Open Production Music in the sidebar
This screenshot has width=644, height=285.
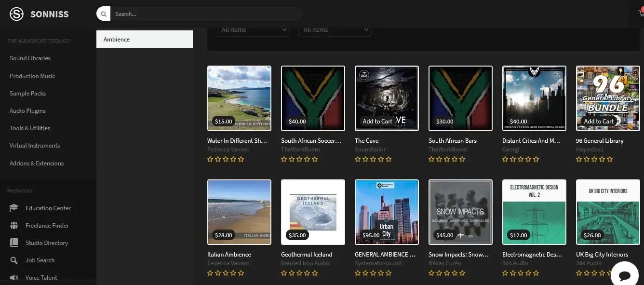32,76
